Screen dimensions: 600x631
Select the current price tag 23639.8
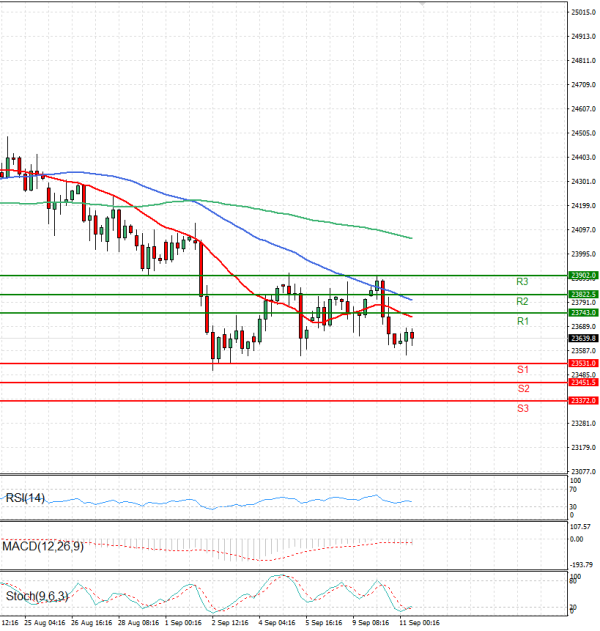tap(583, 338)
